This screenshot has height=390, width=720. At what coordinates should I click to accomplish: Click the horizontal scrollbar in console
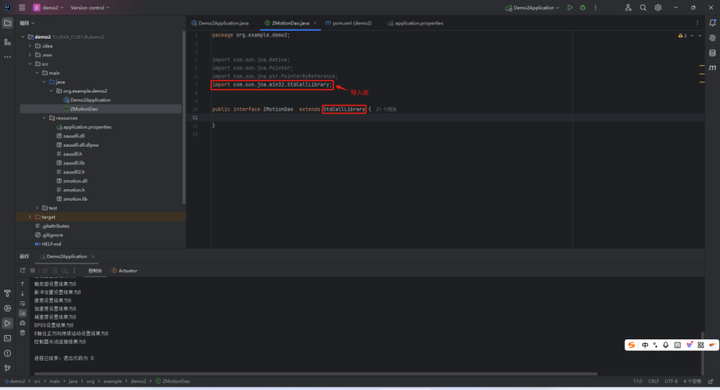pos(315,373)
